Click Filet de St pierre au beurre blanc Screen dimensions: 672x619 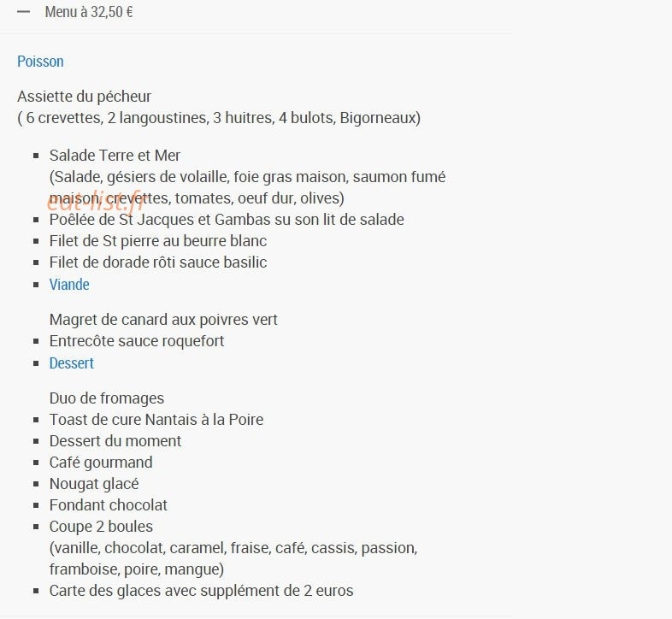[158, 241]
